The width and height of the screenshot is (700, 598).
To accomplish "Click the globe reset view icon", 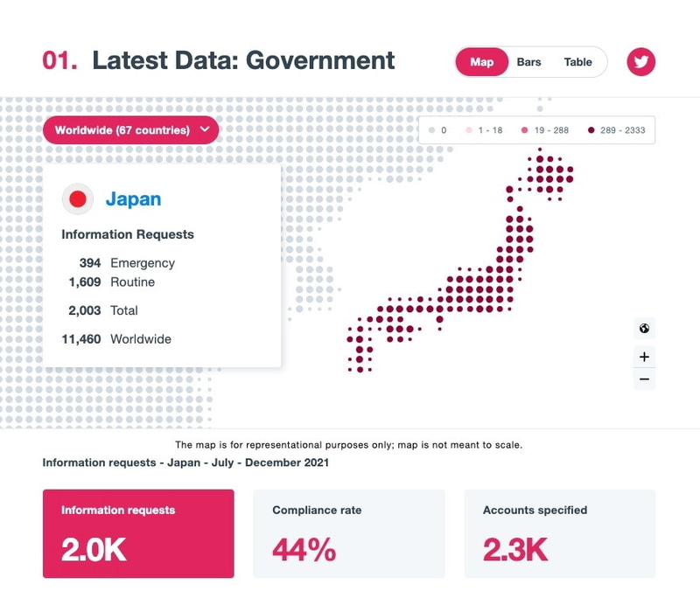I will coord(645,329).
